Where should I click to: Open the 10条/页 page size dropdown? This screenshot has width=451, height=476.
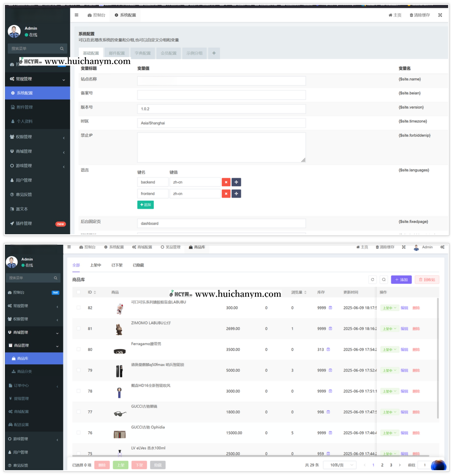click(340, 465)
